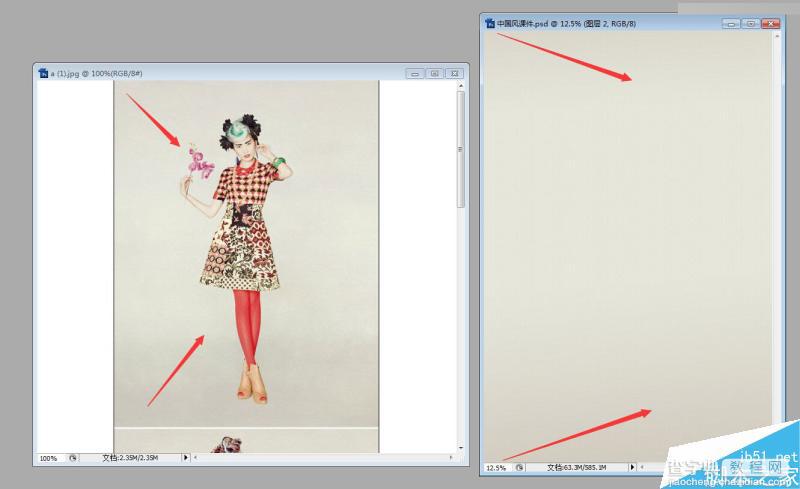Minimize the a (1).jpg document window
800x489 pixels.
[x=415, y=74]
